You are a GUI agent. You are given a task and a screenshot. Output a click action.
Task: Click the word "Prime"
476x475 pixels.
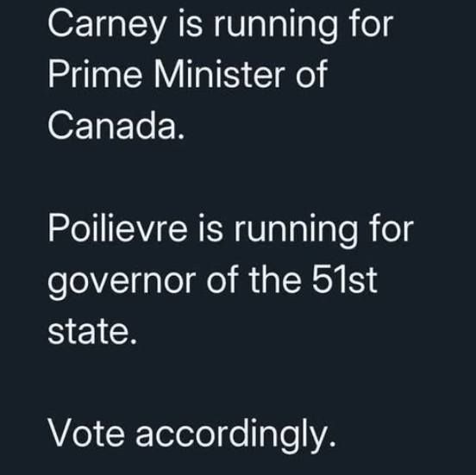pos(95,74)
